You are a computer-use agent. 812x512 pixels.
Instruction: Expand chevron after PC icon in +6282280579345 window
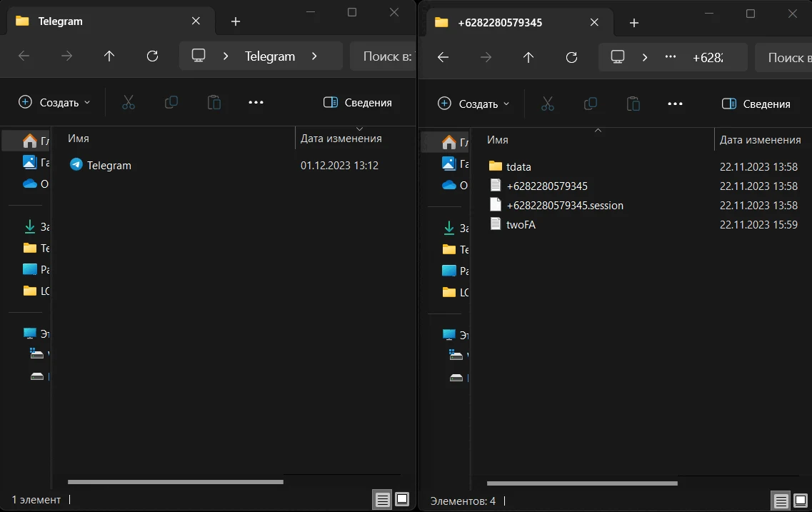645,57
